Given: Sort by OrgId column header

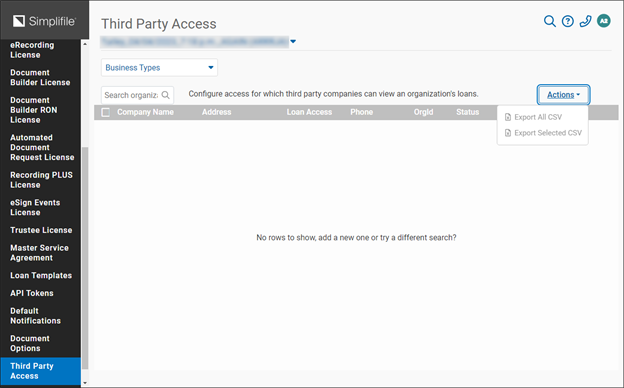Looking at the screenshot, I should [423, 112].
